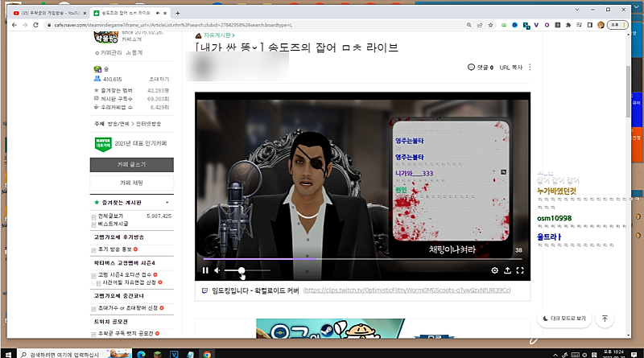The height and width of the screenshot is (358, 644).
Task: Click the scroll-to-top arrow button
Action: tap(605, 319)
